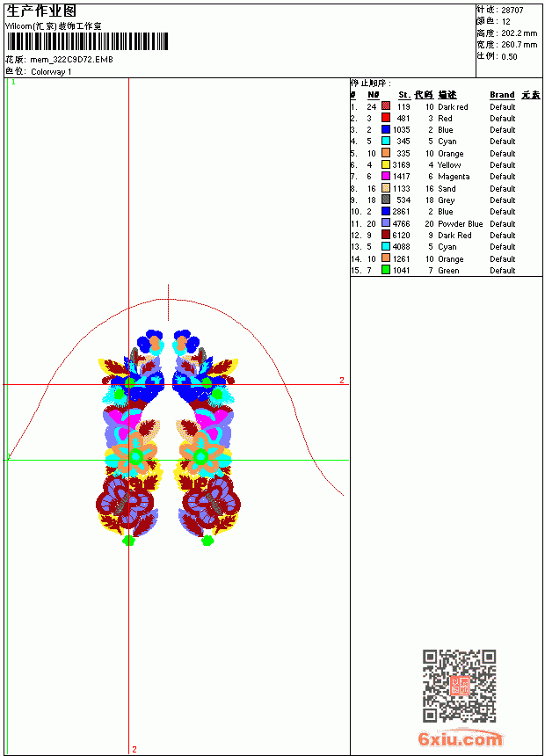Screen dimensions: 545x756
Task: Click the stitch count value 28707
Action: (512, 10)
